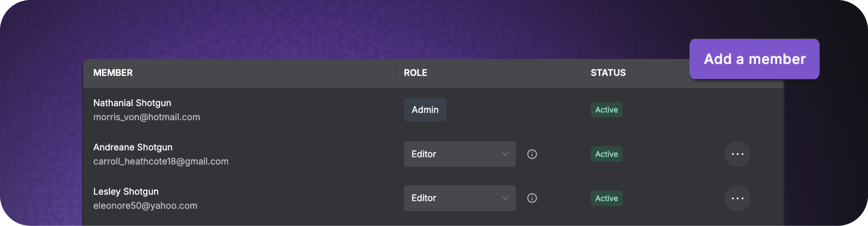Viewport: 868px width, 226px height.
Task: Open role dropdown for Lesley Shotgun
Action: 460,198
